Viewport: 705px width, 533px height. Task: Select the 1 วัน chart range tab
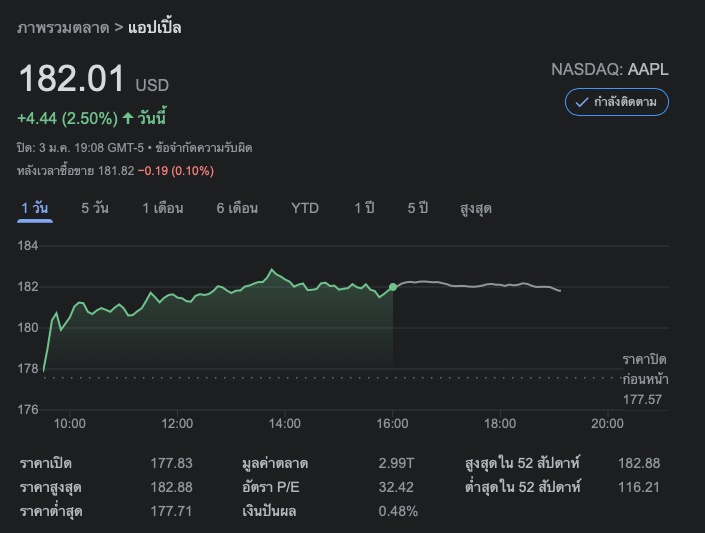click(x=35, y=208)
